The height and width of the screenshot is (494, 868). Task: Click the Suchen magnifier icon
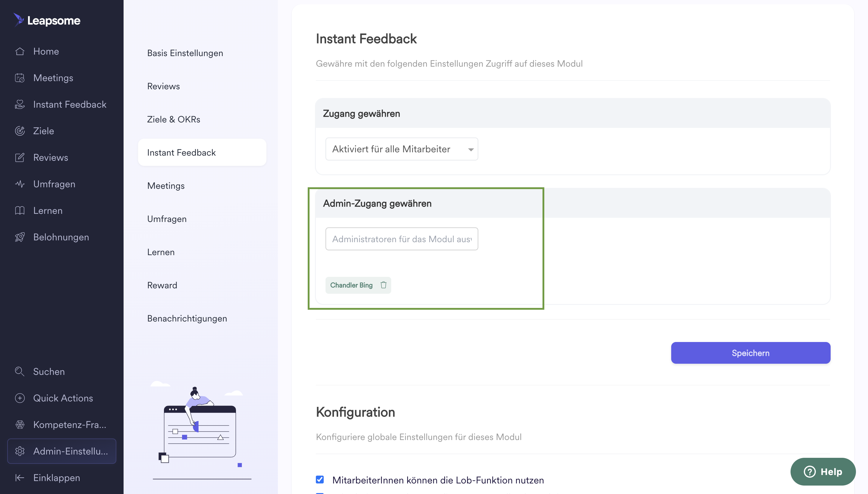(20, 371)
